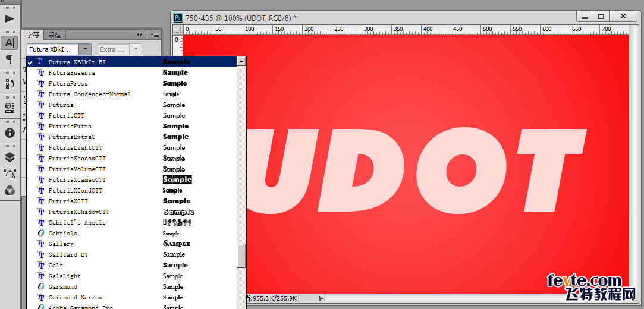Expand the status bar info arrow
The width and height of the screenshot is (644, 309).
pyautogui.click(x=322, y=298)
